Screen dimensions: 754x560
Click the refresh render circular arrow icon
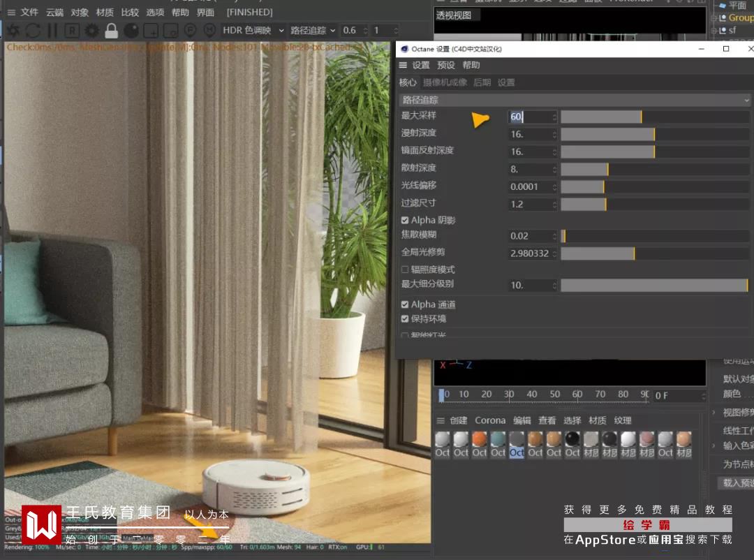coord(33,30)
